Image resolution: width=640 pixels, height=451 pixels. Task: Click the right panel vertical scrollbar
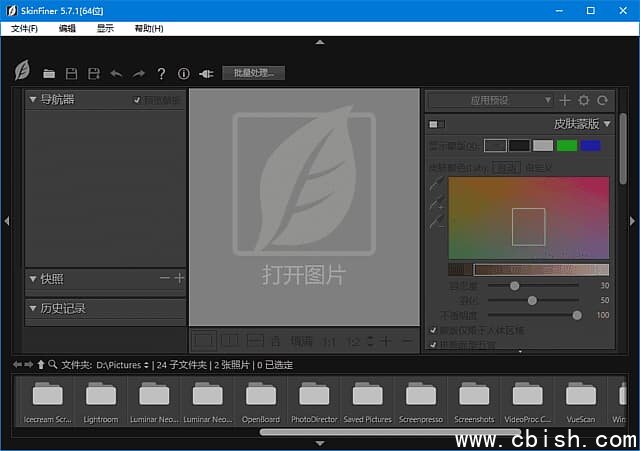coord(622,149)
